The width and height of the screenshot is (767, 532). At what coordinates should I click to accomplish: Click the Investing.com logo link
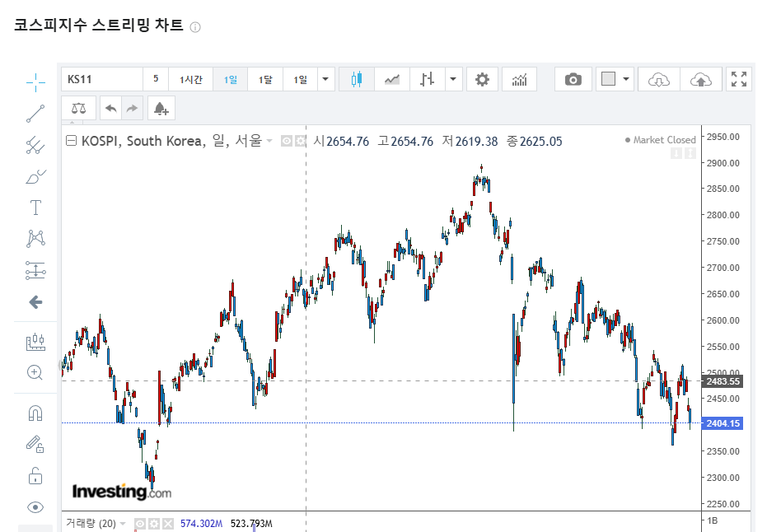pyautogui.click(x=122, y=492)
